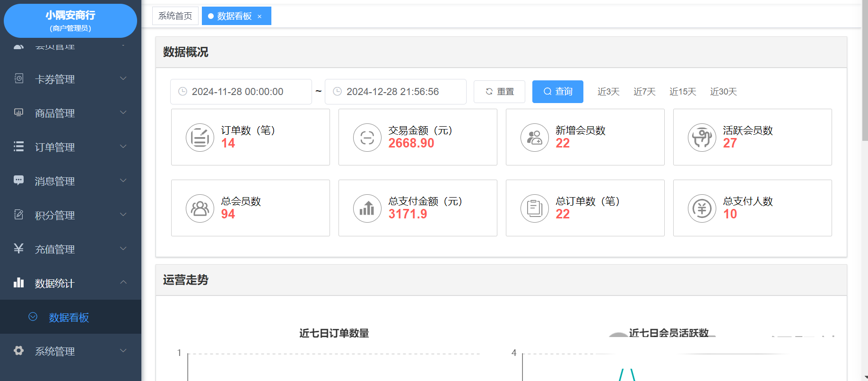The image size is (868, 381).
Task: Click the 总支付人数 yen coin icon
Action: pos(702,208)
